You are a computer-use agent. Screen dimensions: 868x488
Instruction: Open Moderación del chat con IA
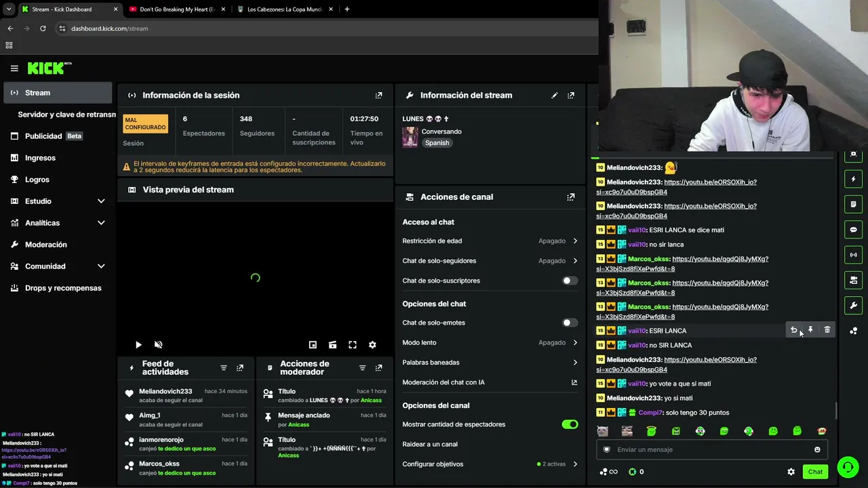pyautogui.click(x=490, y=382)
